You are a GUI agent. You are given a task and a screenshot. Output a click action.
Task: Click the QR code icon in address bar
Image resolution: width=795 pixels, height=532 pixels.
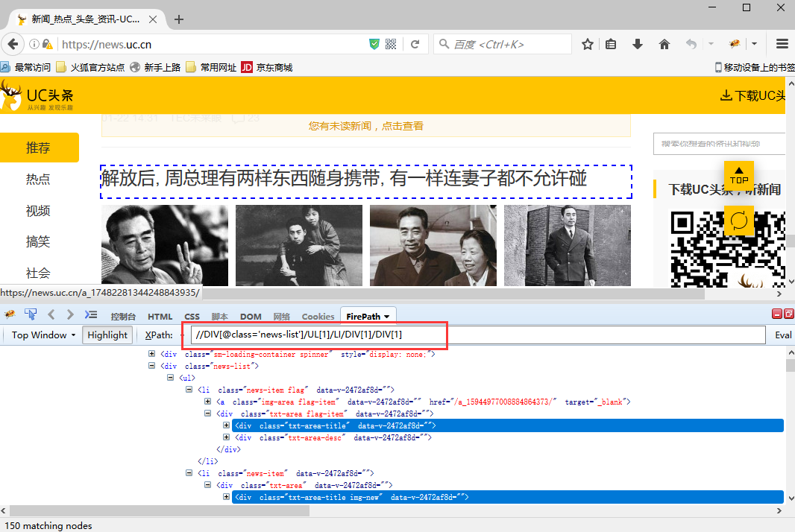391,45
